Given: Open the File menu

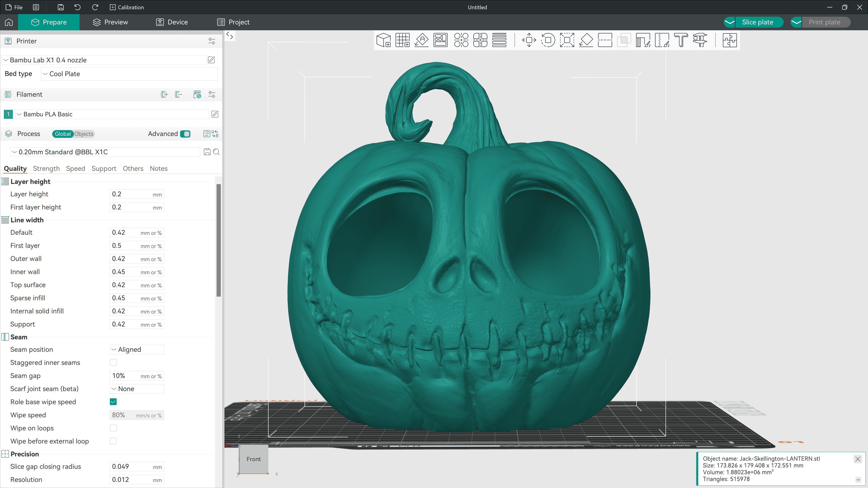Looking at the screenshot, I should click(x=14, y=7).
